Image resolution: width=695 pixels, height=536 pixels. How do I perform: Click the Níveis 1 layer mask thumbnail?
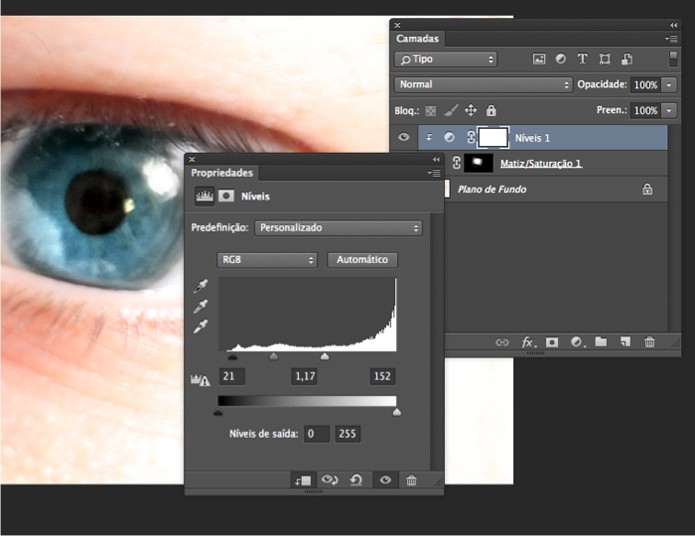(493, 138)
